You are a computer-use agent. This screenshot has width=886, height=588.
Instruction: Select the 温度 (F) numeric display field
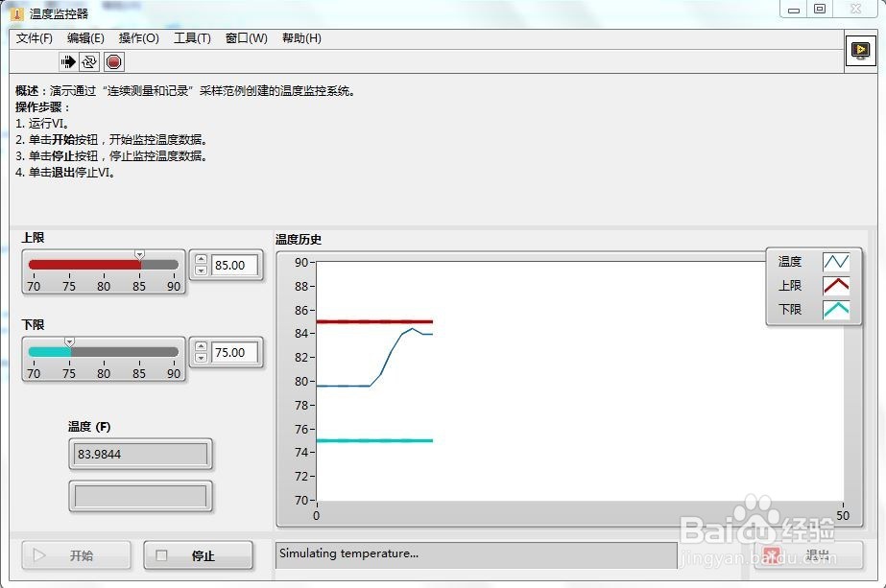140,454
